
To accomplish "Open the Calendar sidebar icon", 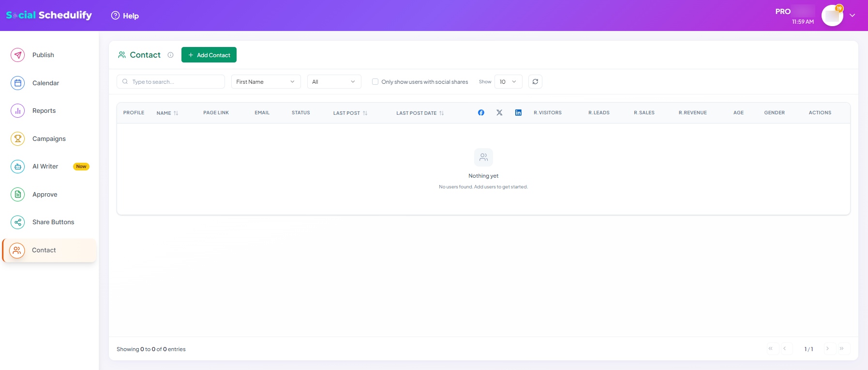I will [x=18, y=83].
